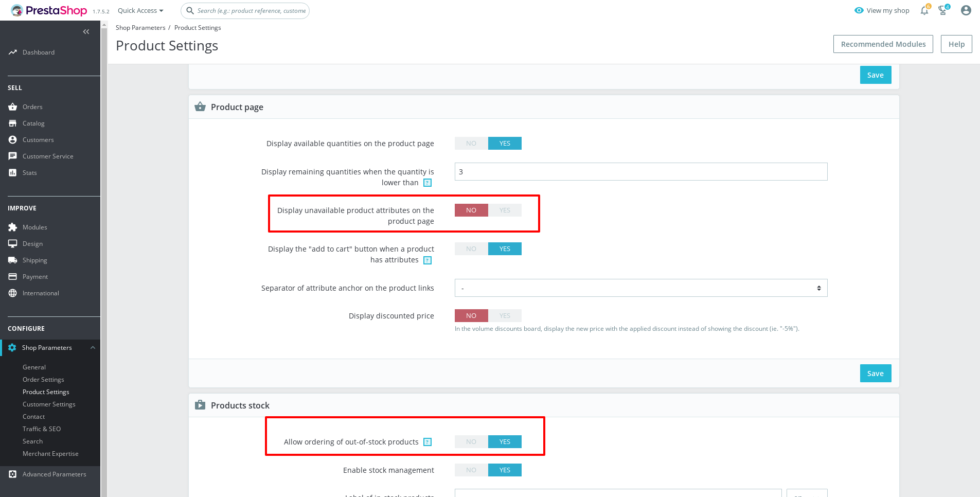The image size is (980, 497).
Task: Set add to cart button display to NO
Action: pos(471,249)
